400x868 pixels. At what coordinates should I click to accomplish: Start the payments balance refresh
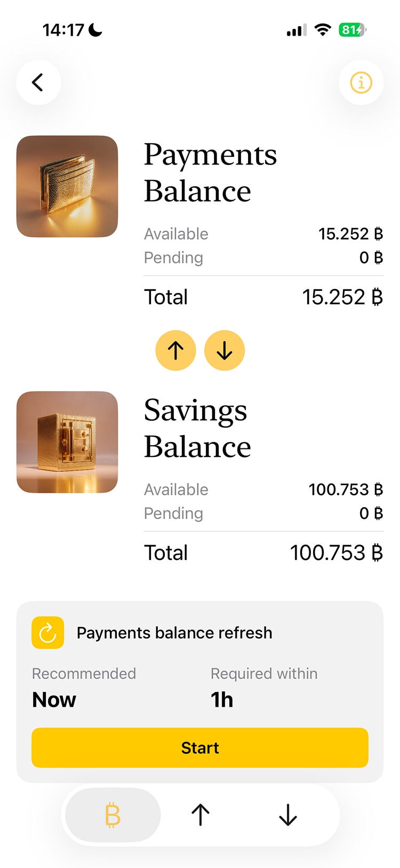point(200,747)
